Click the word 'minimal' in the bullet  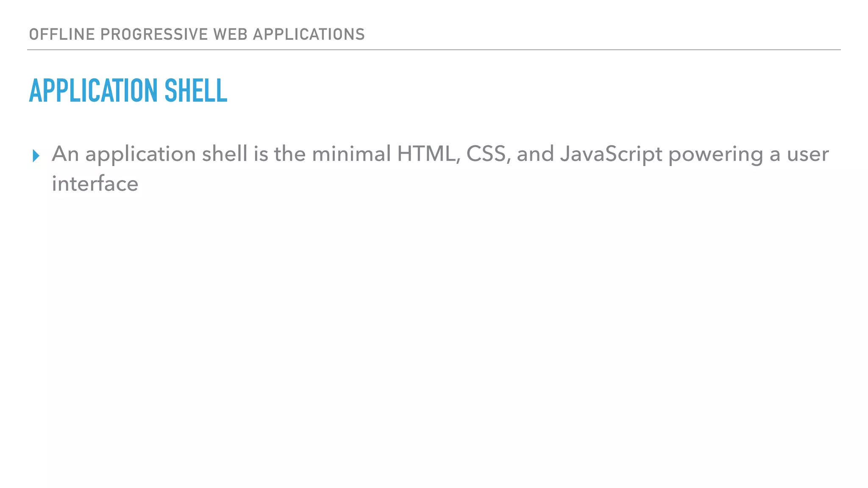point(351,154)
